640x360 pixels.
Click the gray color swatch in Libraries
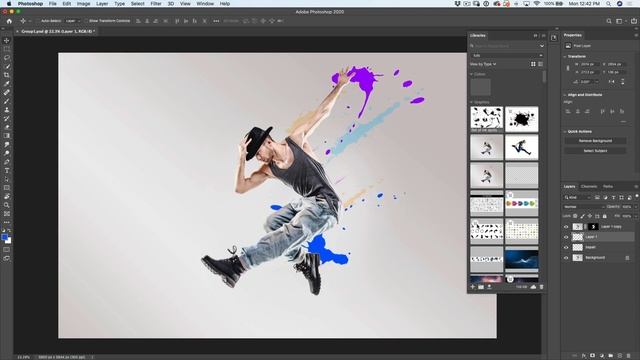tap(480, 87)
